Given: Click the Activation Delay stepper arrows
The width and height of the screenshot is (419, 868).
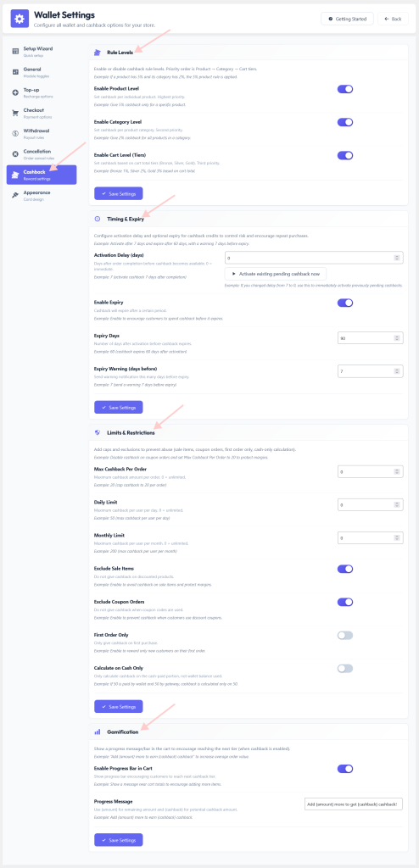Looking at the screenshot, I should coord(396,258).
